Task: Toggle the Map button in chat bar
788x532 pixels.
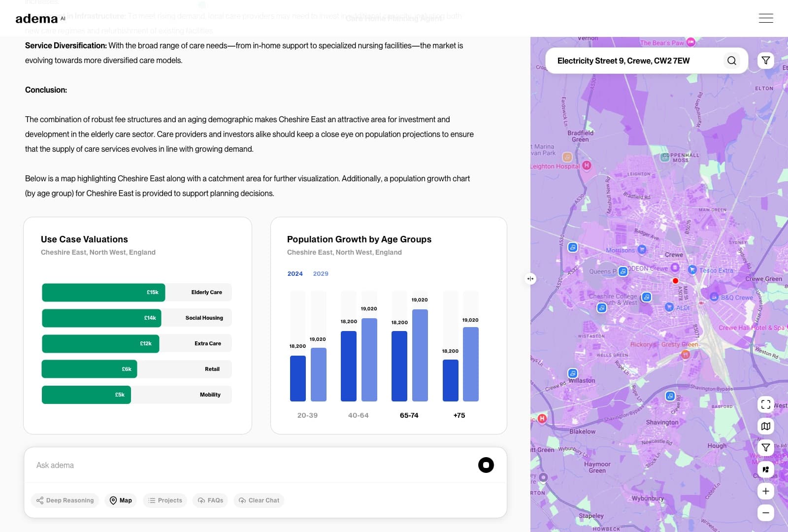Action: click(121, 500)
